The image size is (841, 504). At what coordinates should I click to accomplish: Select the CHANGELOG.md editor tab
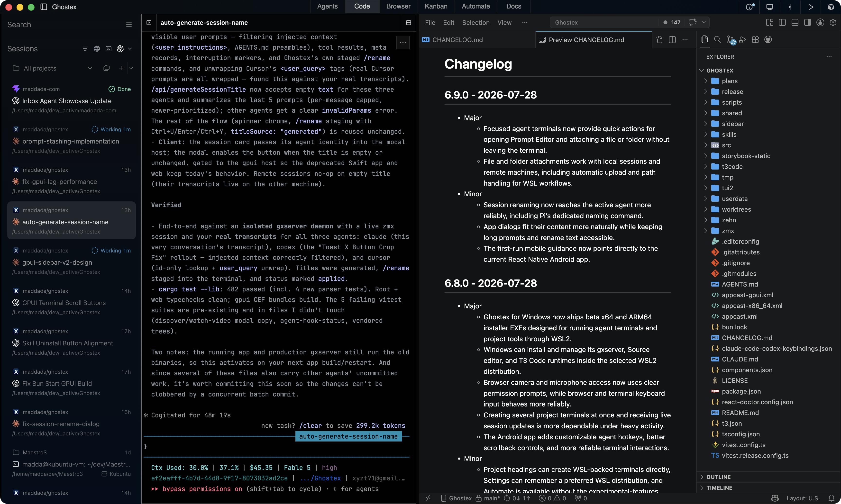(477, 40)
